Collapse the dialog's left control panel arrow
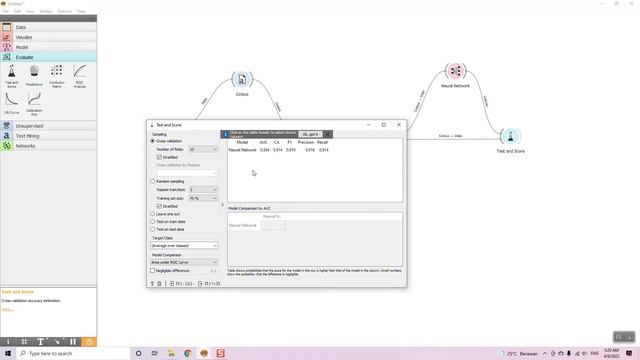 (x=222, y=205)
